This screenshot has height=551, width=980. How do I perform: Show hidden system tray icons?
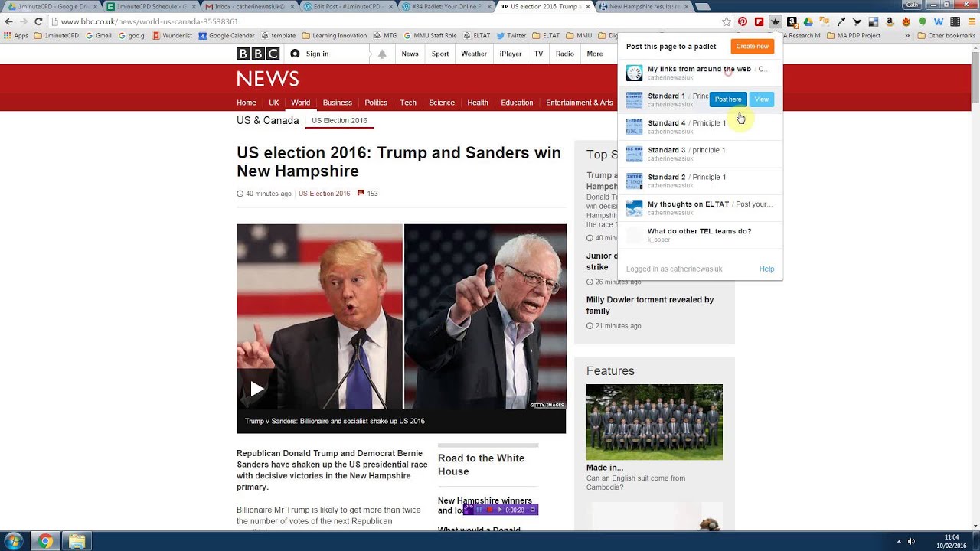tap(899, 541)
